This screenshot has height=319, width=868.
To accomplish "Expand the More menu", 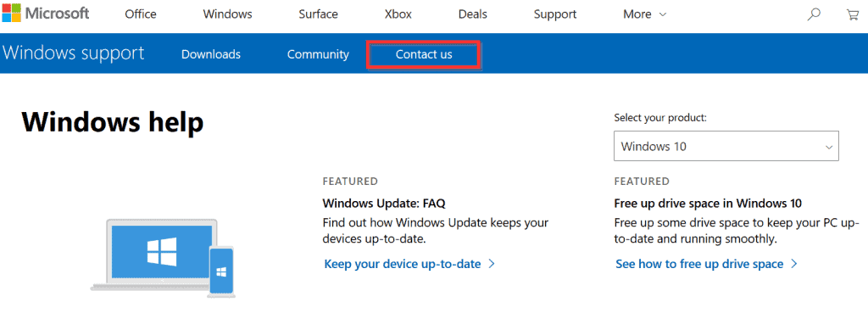I will (x=645, y=14).
